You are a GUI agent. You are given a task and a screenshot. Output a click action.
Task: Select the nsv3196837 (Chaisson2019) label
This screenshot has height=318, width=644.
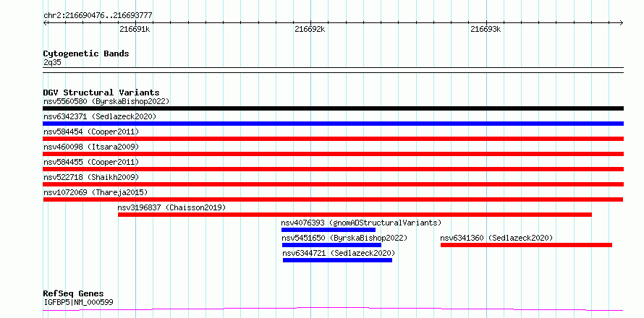click(x=171, y=207)
